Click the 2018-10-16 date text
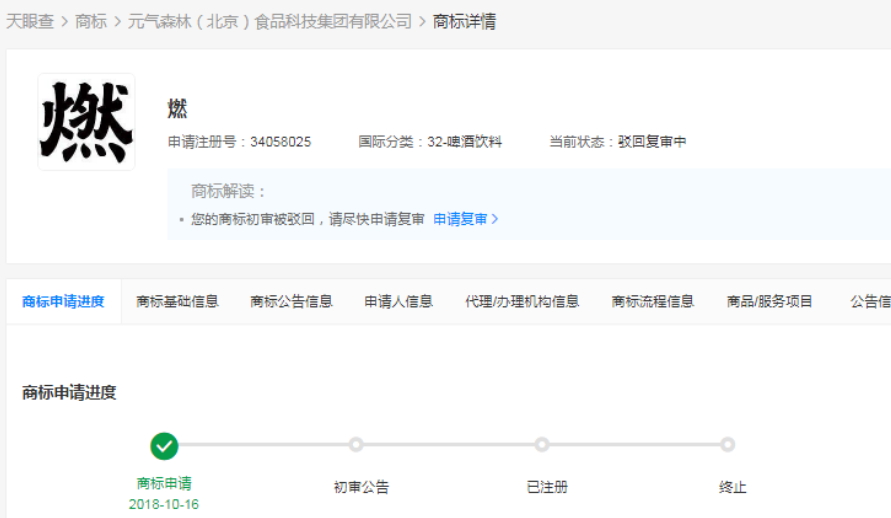Screen dimensions: 891x518 164,504
